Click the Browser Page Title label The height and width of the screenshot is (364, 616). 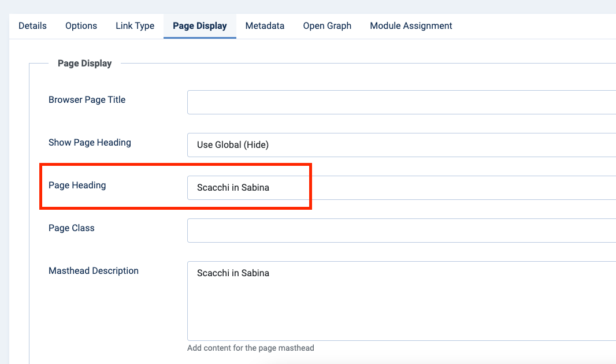87,100
